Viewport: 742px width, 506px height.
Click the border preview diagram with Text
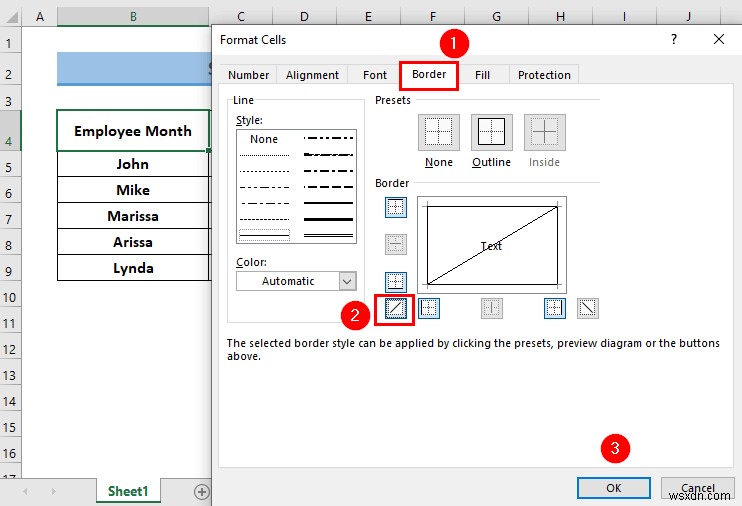click(492, 245)
